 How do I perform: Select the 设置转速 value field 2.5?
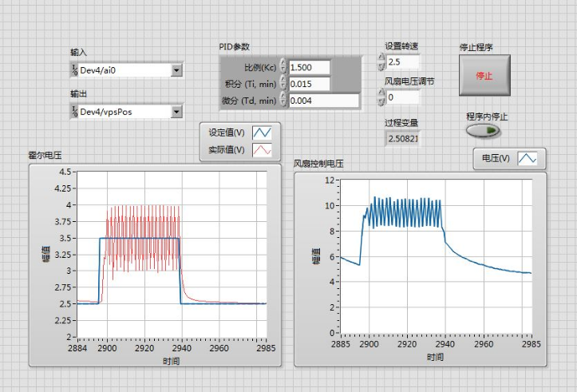coord(402,61)
